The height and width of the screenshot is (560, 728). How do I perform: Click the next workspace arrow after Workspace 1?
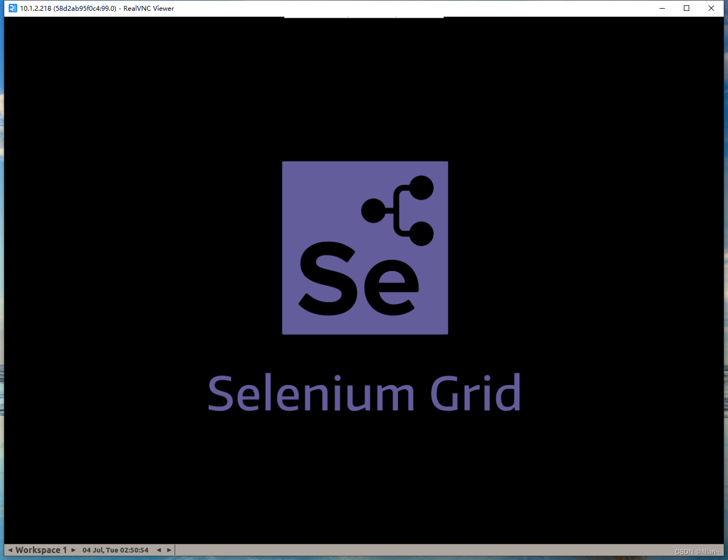coord(74,550)
